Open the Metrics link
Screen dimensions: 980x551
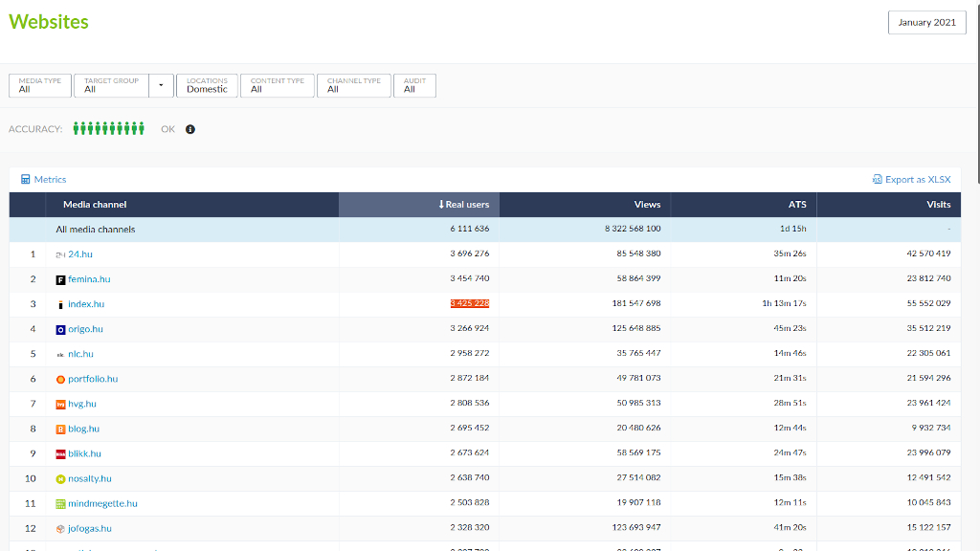pyautogui.click(x=50, y=179)
